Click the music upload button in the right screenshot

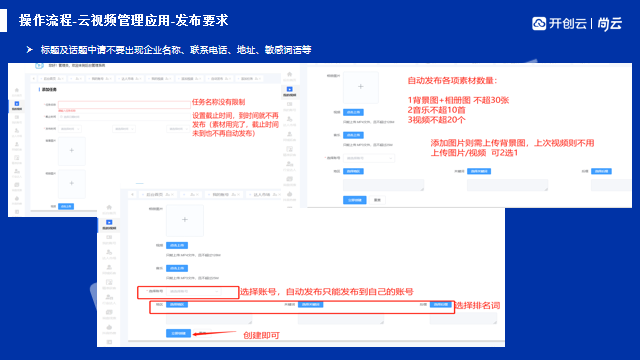pyautogui.click(x=353, y=135)
